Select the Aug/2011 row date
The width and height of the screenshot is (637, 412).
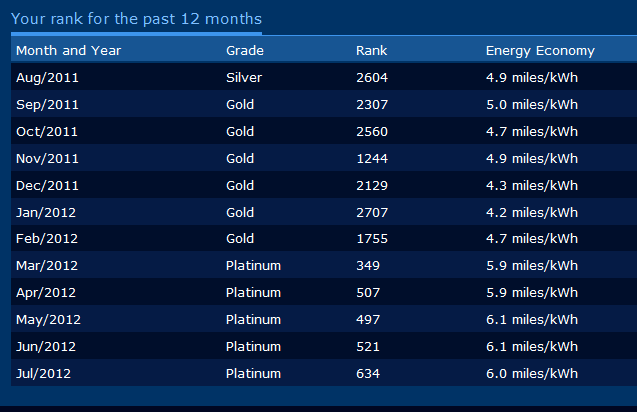click(x=46, y=78)
